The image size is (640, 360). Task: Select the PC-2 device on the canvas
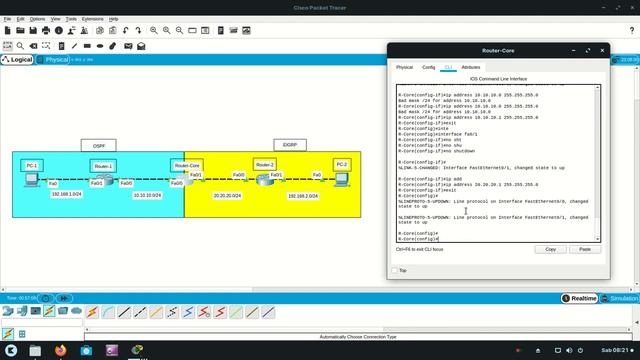click(342, 180)
